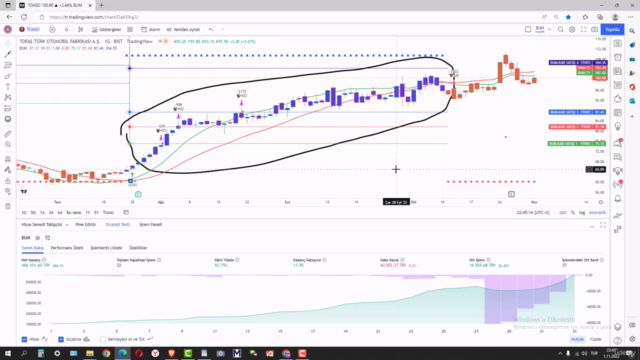The image size is (640, 360).
Task: Toggle magnet mode in drawing toolbar
Action: click(x=8, y=159)
